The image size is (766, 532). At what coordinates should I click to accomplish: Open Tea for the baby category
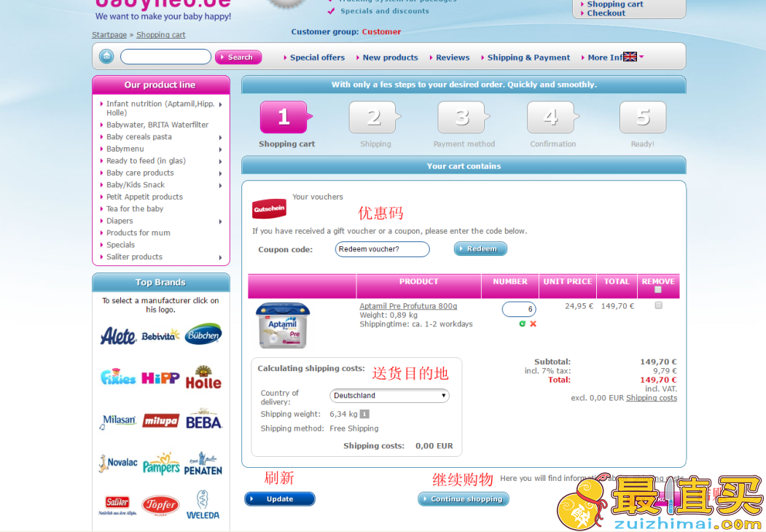[135, 208]
